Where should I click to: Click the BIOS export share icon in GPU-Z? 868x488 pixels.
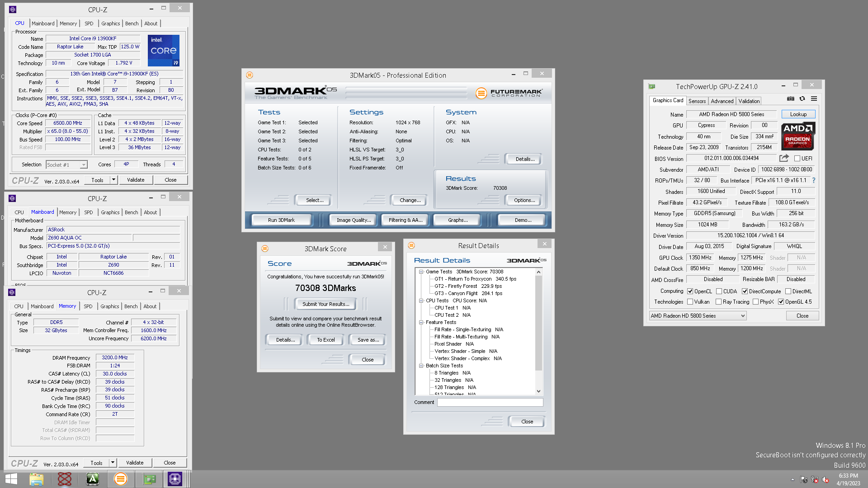[784, 158]
